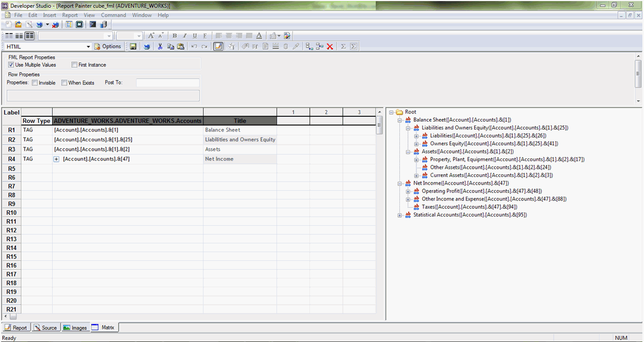644x342 pixels.
Task: Select Other Assets node in tree
Action: 490,168
